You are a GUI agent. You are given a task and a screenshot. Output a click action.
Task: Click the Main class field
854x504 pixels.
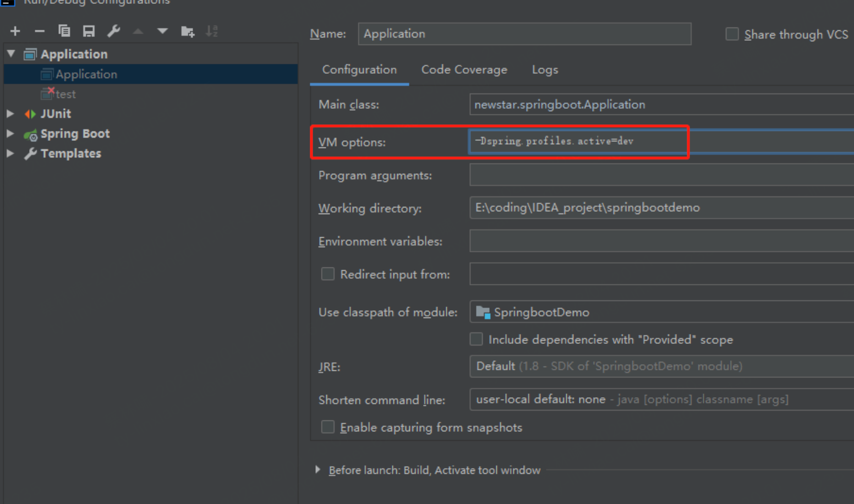pos(661,104)
